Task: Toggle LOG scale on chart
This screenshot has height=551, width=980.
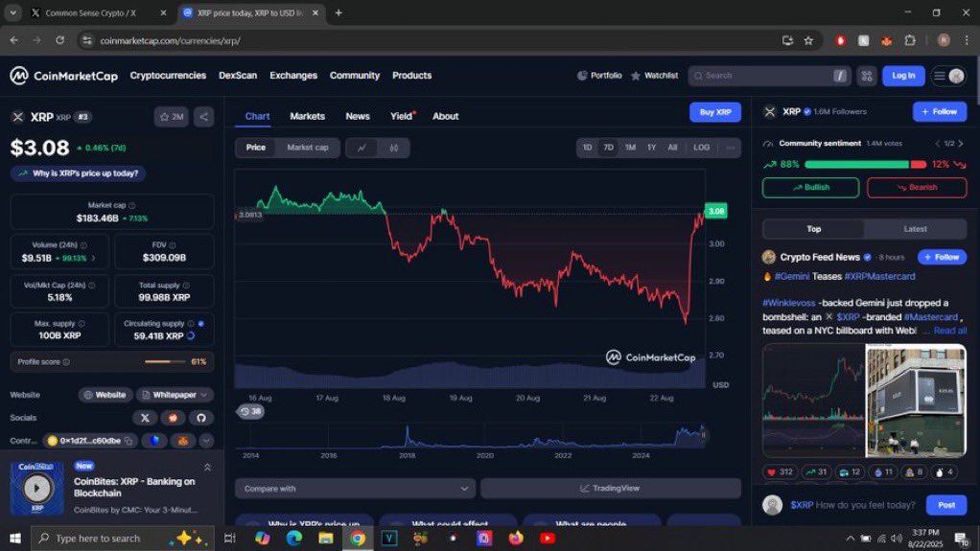Action: coord(701,149)
